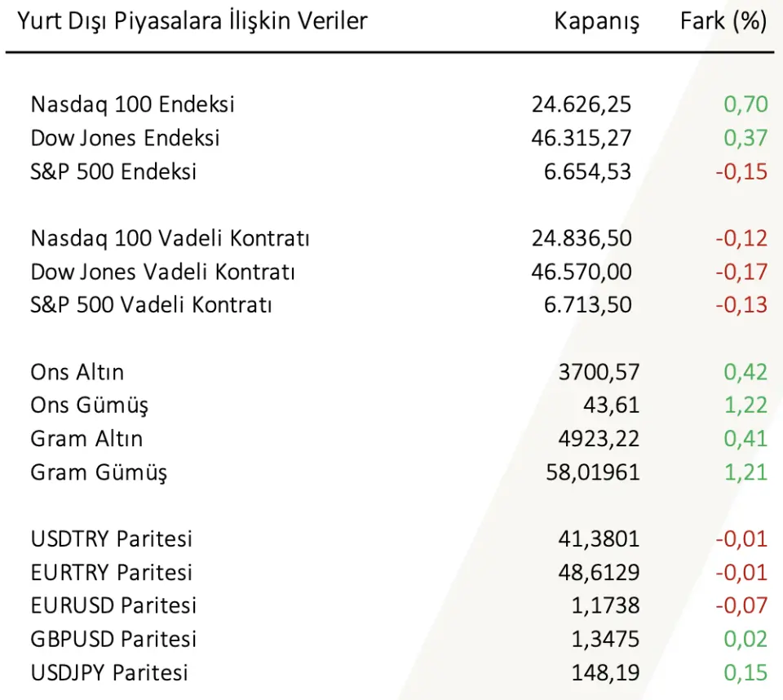783x700 pixels.
Task: Select the Gram Gümüş change 1,21
Action: coord(745,472)
